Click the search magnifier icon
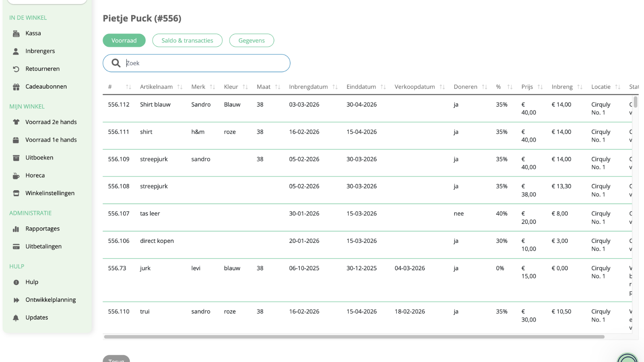 coord(116,63)
